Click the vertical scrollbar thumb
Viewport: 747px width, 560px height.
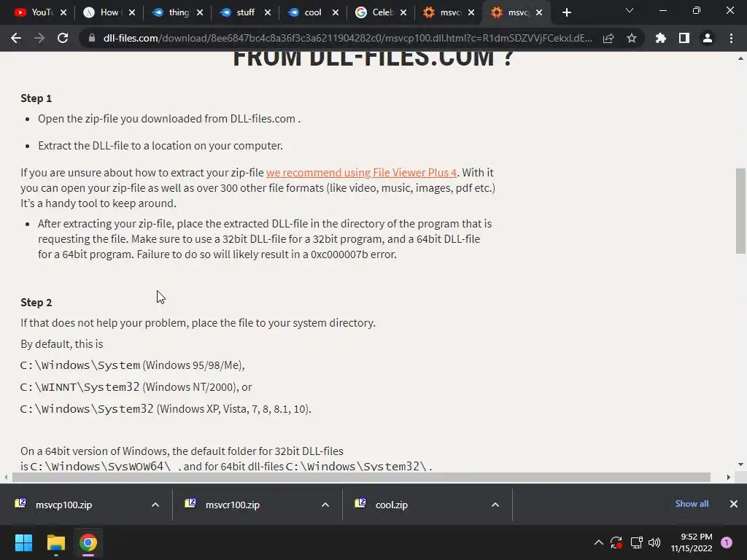tap(741, 211)
